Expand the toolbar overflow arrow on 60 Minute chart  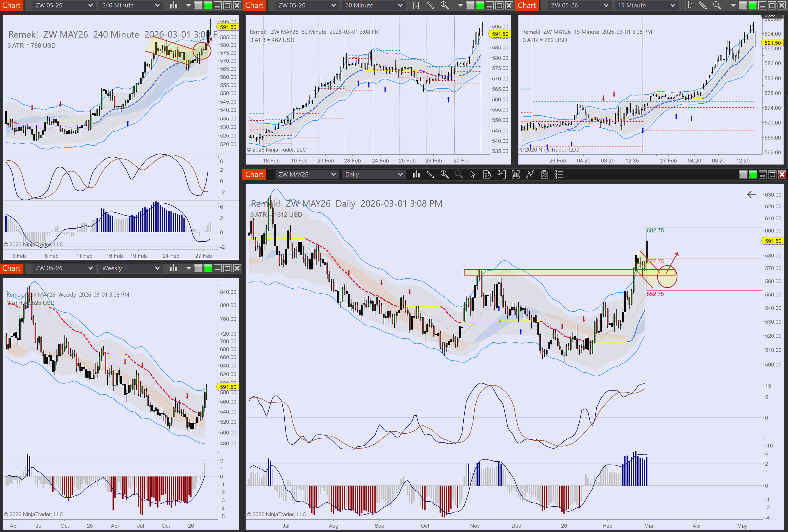point(460,5)
